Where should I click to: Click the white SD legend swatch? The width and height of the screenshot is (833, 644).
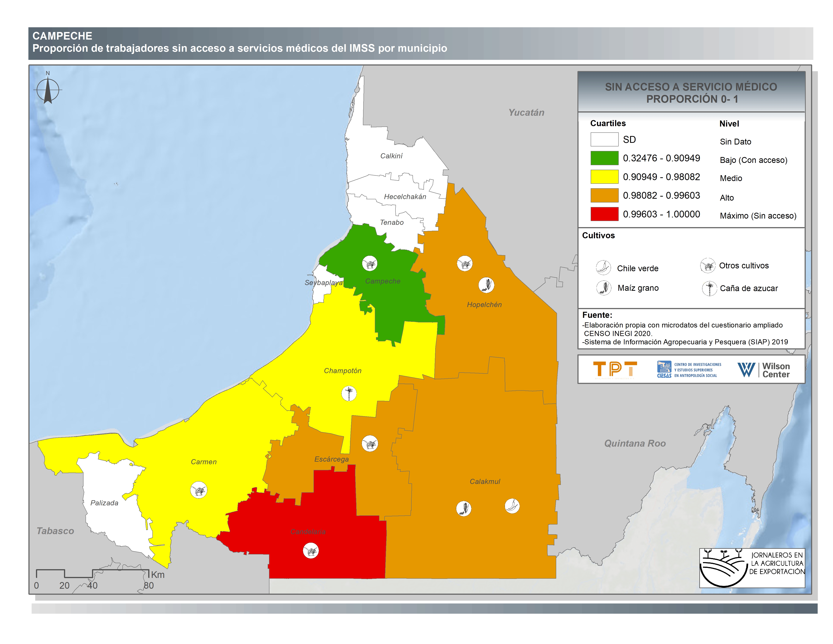pyautogui.click(x=604, y=139)
